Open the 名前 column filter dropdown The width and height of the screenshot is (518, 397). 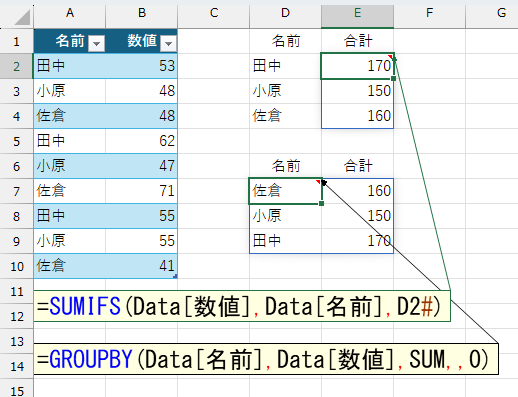coord(96,43)
